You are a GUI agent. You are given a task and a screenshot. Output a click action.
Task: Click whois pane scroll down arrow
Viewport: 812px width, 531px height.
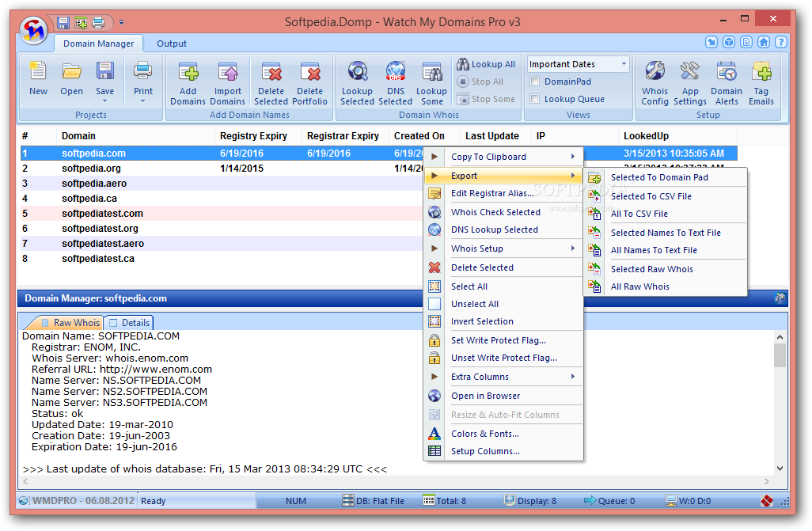[780, 468]
